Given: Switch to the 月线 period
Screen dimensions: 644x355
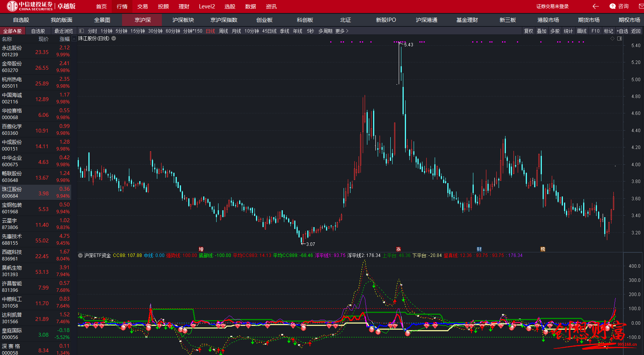Looking at the screenshot, I should point(236,31).
